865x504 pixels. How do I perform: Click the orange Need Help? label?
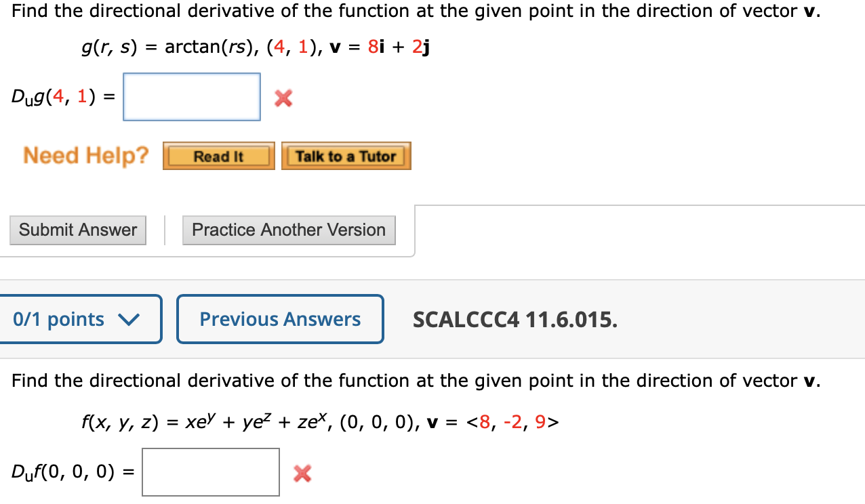[84, 155]
